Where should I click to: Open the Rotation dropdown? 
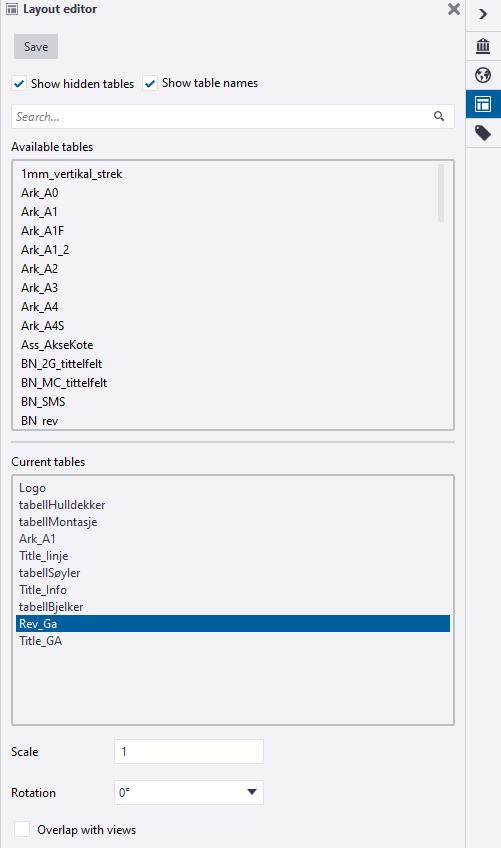189,792
